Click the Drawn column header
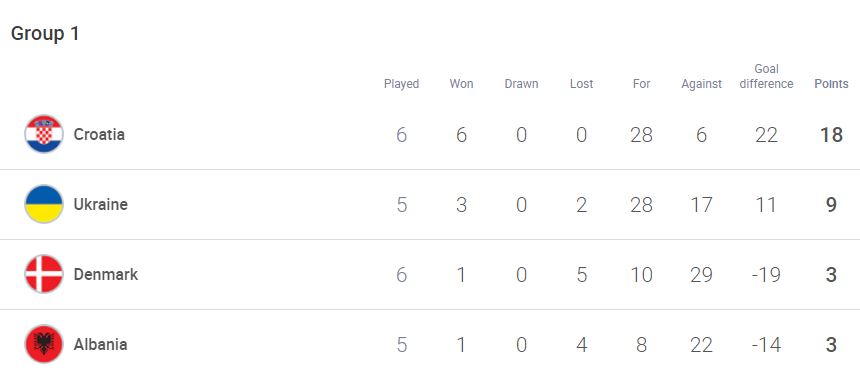Screen dimensions: 860x373 [522, 84]
